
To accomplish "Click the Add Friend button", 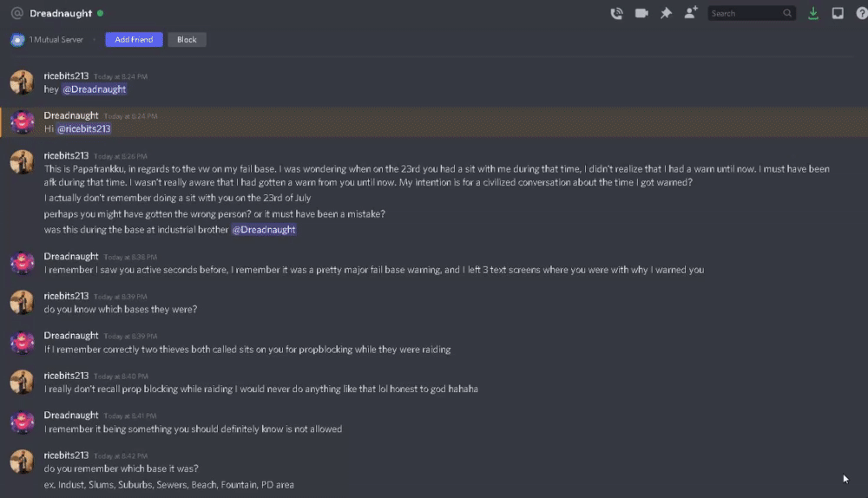I will click(134, 40).
